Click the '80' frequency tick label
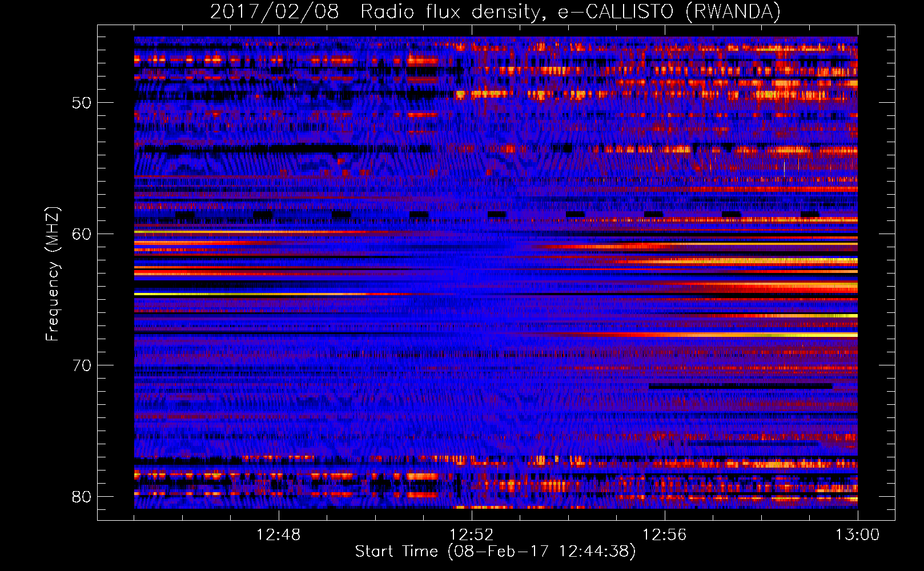Viewport: 924px width, 571px height. 81,497
